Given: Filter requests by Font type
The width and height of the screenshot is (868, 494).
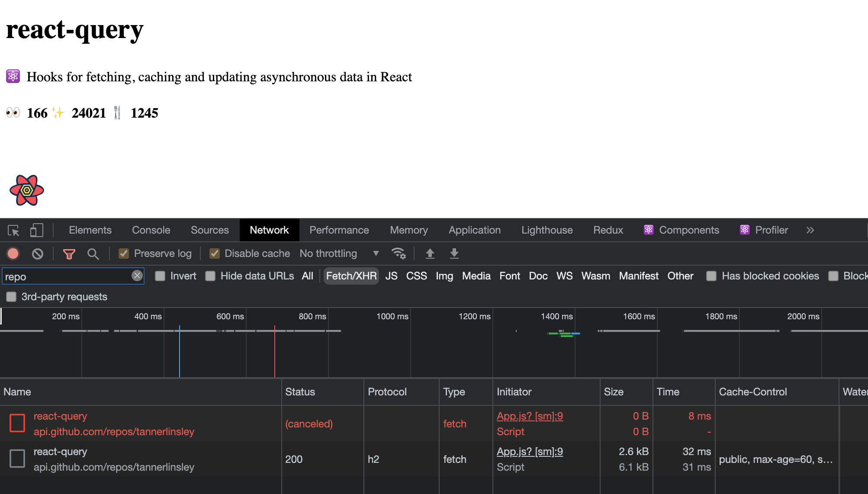Looking at the screenshot, I should click(x=510, y=276).
